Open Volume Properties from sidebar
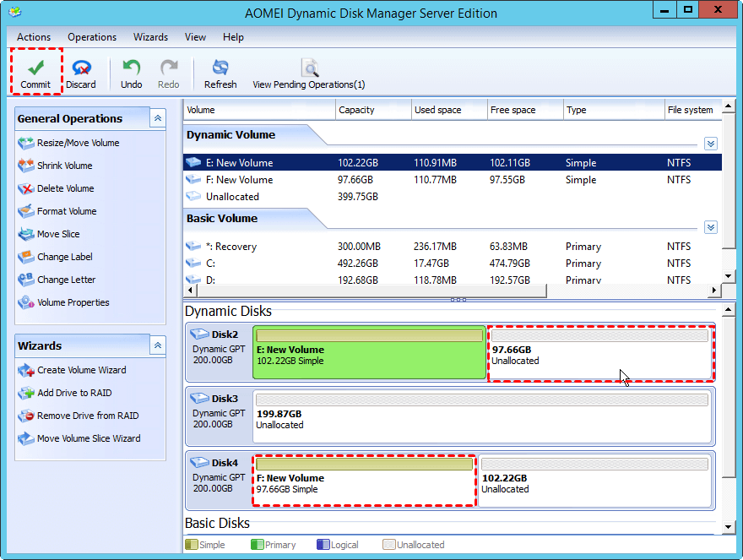 pos(73,302)
